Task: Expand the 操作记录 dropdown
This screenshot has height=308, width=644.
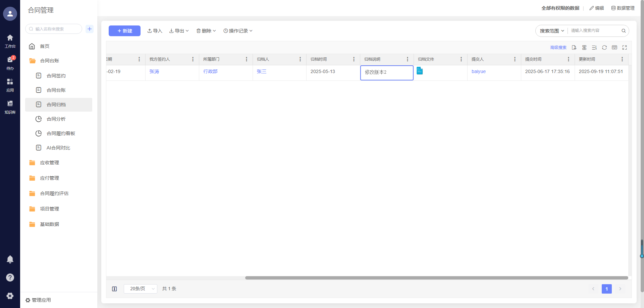Action: 238,31
